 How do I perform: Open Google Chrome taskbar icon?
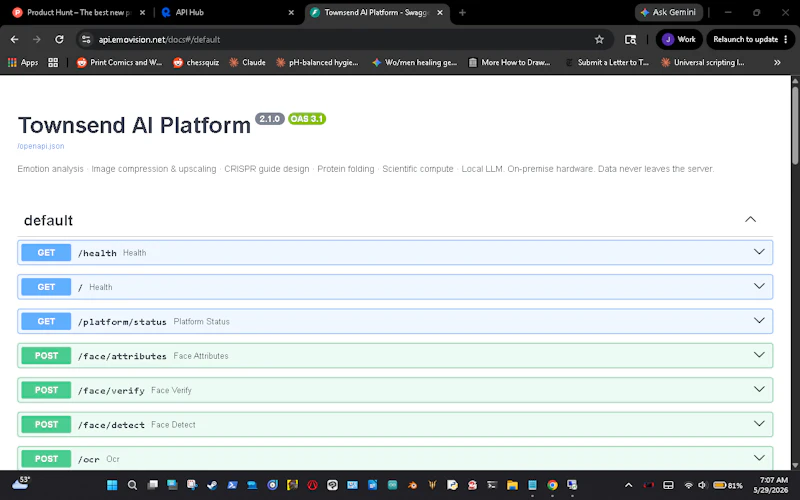(552, 485)
